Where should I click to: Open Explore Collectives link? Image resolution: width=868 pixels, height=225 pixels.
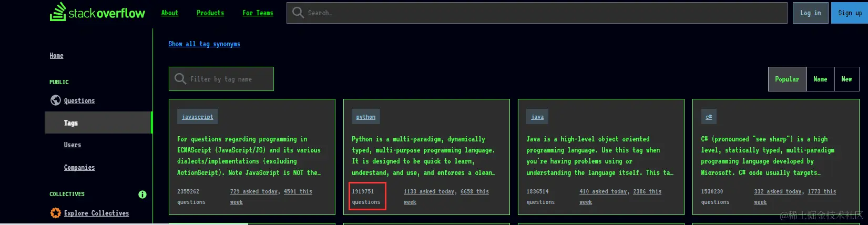click(96, 213)
